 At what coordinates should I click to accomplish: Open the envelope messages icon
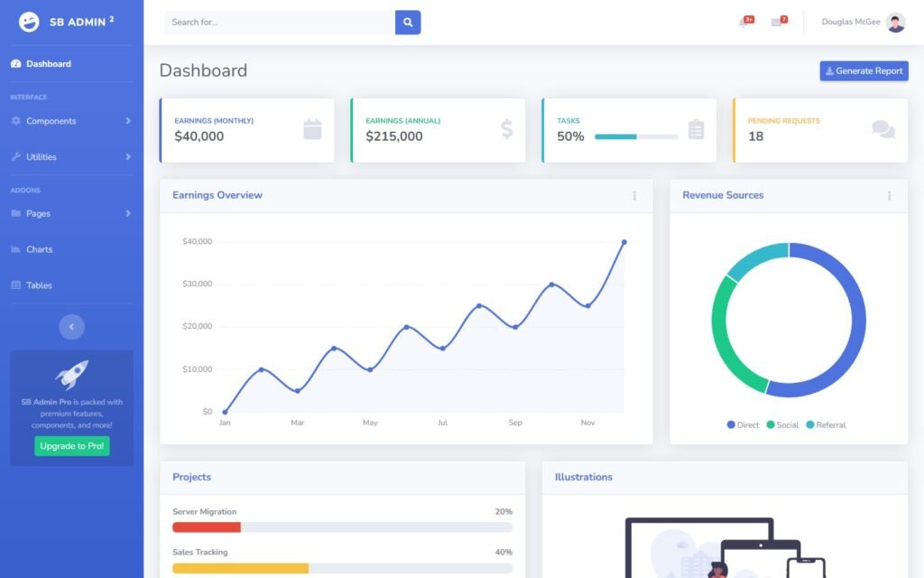point(776,23)
